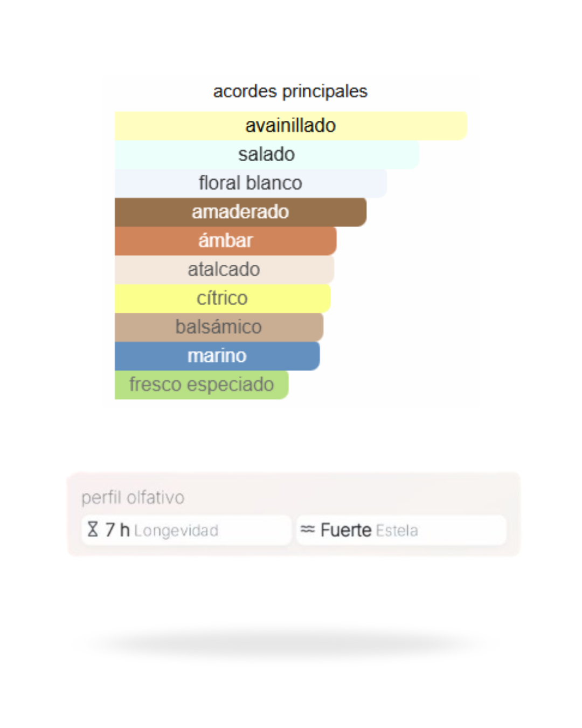Image resolution: width=582 pixels, height=728 pixels.
Task: Click the balsámico accord bar
Action: pos(218,327)
